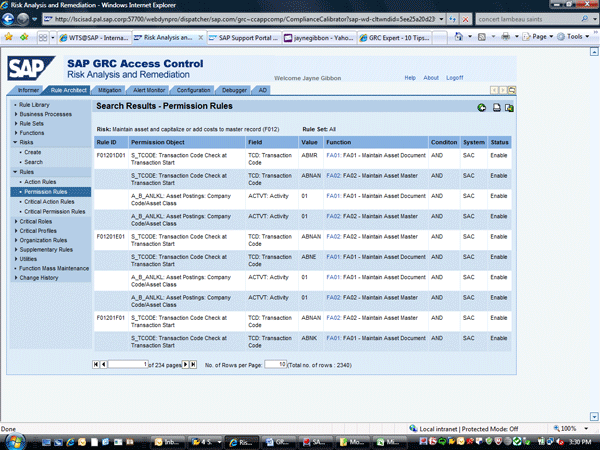Viewport: 600px width, 450px height.
Task: Click the Internet Explorer quick launch icon
Action: tap(70, 442)
